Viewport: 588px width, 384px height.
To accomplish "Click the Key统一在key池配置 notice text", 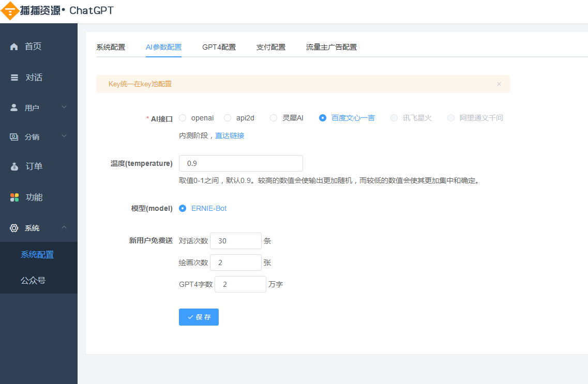I will 140,84.
